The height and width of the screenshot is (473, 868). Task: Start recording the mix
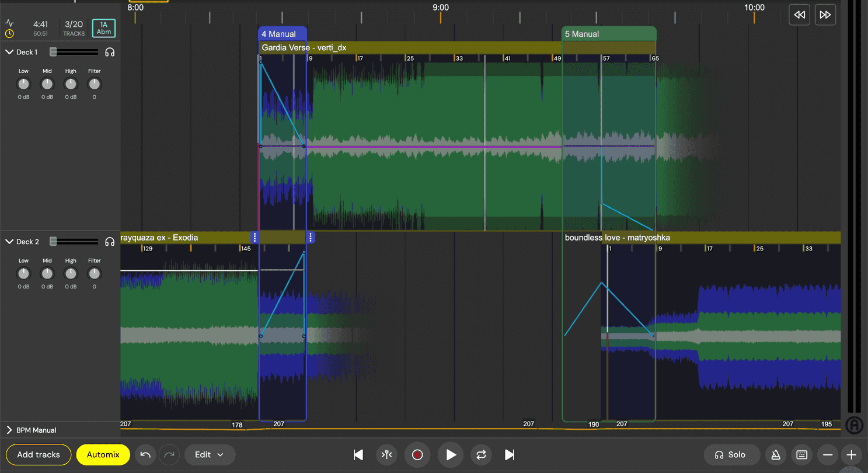click(x=417, y=455)
